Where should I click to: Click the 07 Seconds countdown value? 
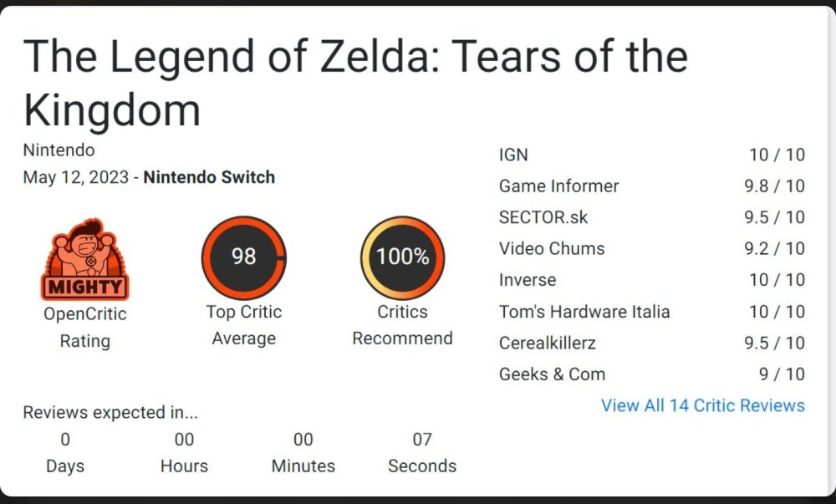coord(422,440)
